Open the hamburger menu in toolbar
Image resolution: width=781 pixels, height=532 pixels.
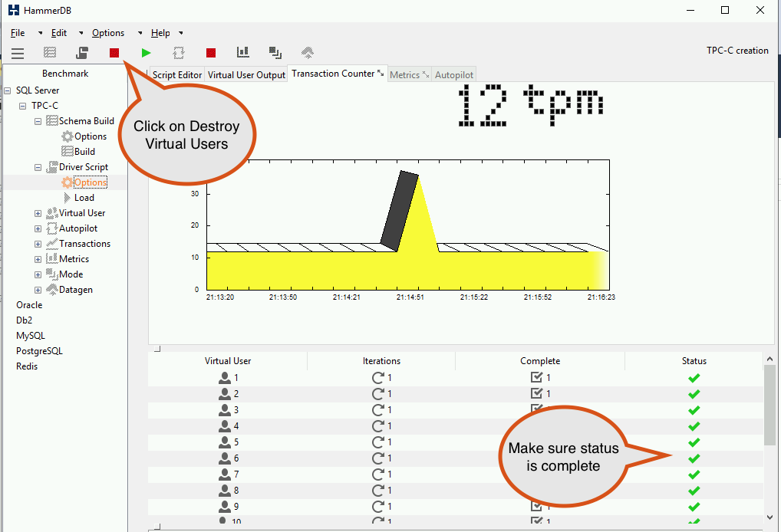coord(18,53)
